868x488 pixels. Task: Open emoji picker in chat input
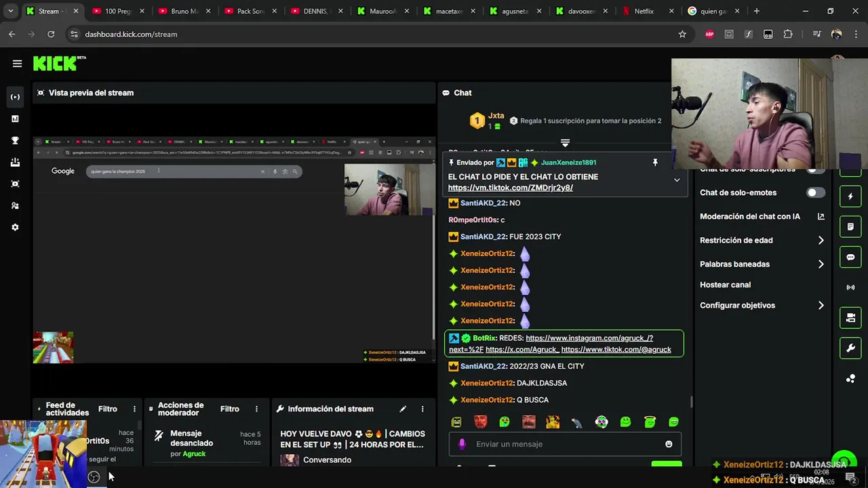click(669, 444)
